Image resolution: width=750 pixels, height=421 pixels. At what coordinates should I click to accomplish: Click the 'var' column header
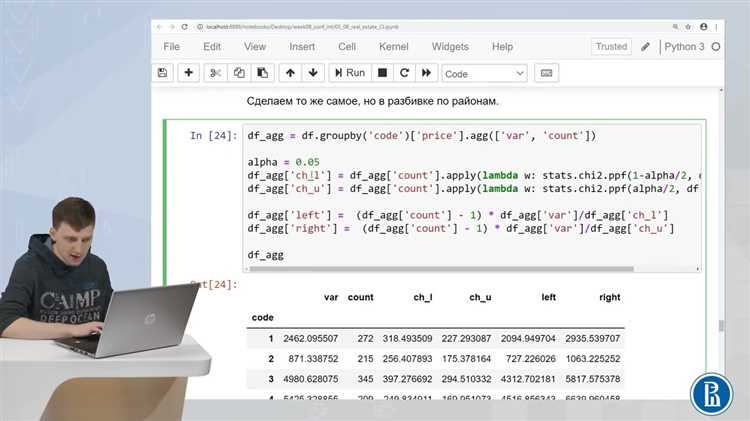(x=331, y=297)
